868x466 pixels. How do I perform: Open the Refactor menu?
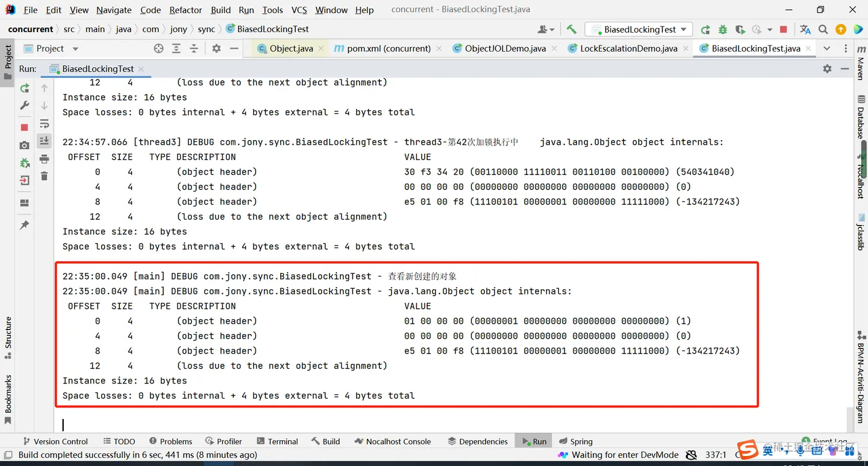point(186,10)
